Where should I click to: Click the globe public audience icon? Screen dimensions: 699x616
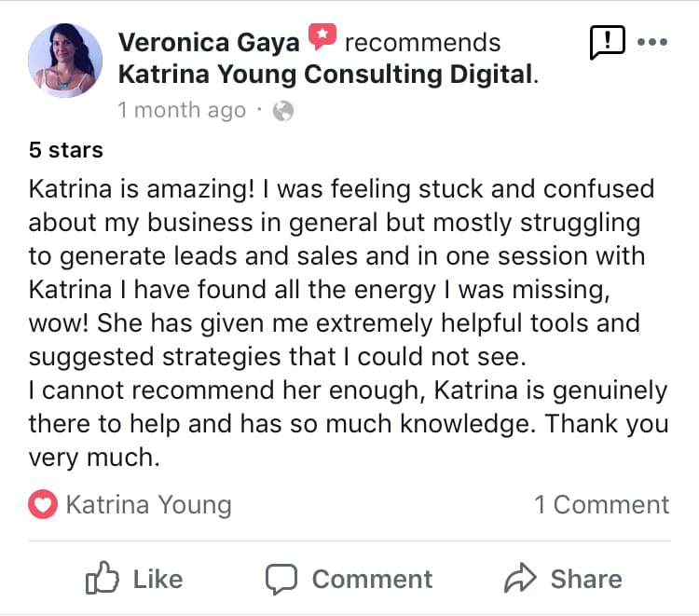tap(282, 111)
